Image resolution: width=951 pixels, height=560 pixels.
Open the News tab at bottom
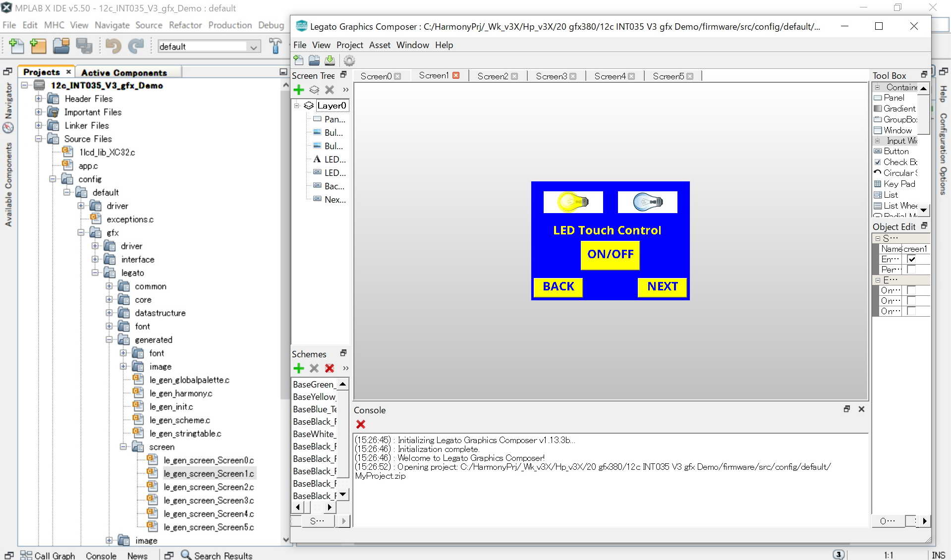pos(137,556)
